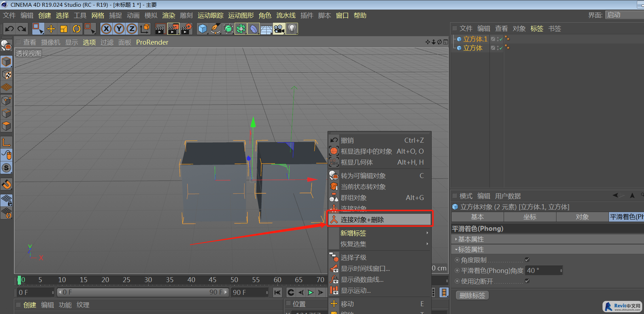Switch to Model mode
The width and height of the screenshot is (644, 314).
(x=6, y=62)
